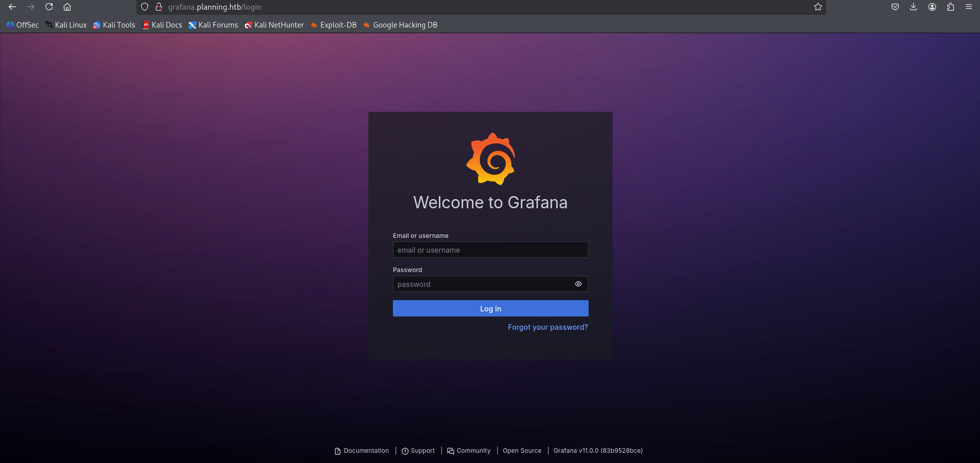Open the Google Hacking DB bookmark
The height and width of the screenshot is (463, 980).
click(400, 25)
